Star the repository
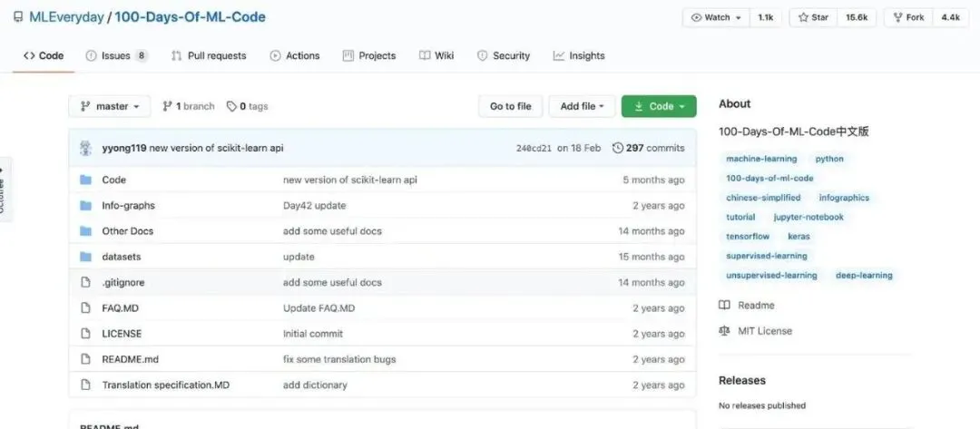 pos(813,17)
